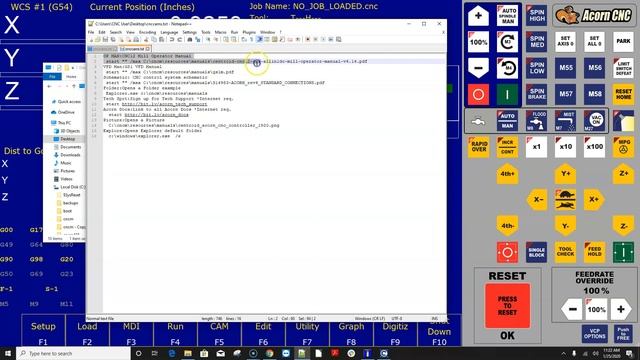Click the PARK button
Image resolution: width=640 pixels, height=360 pixels.
(623, 42)
